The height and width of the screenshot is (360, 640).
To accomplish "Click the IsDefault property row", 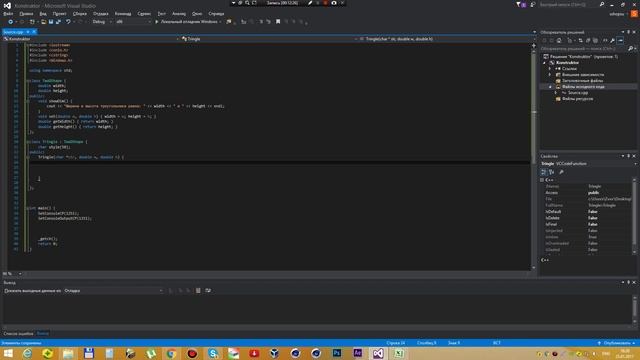I will click(588, 212).
